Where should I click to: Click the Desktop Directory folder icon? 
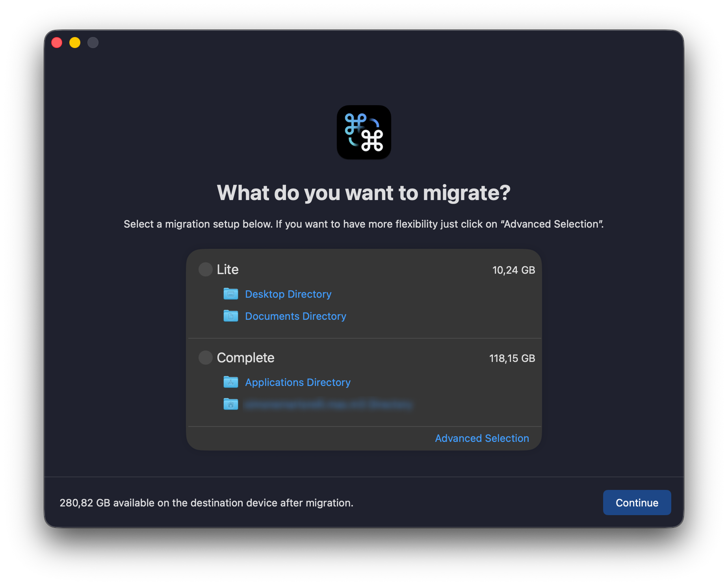pyautogui.click(x=230, y=294)
